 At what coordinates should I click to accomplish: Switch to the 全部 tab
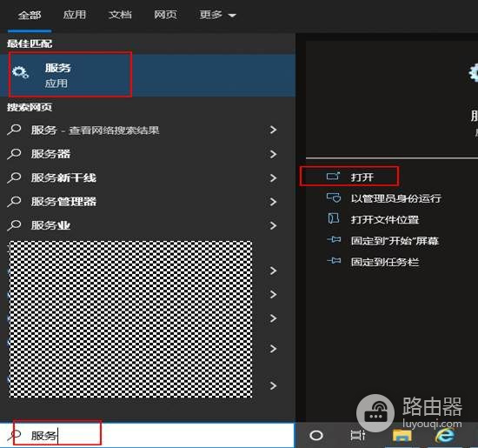(x=30, y=15)
